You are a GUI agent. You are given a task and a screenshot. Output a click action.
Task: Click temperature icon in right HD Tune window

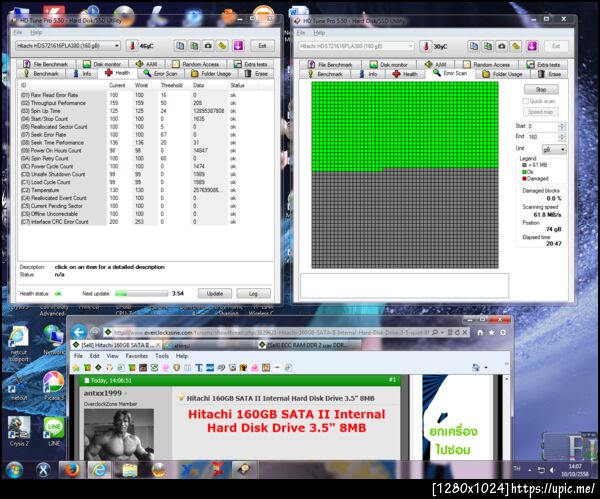click(426, 46)
